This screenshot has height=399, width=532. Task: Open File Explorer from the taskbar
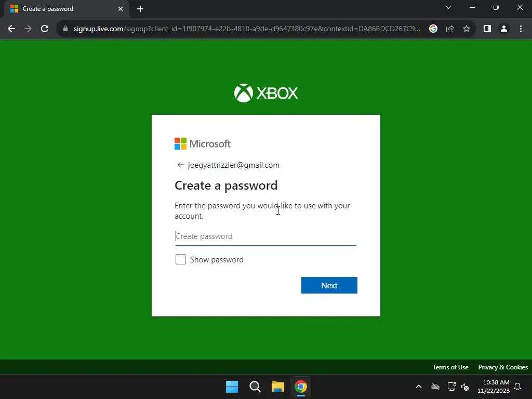277,387
